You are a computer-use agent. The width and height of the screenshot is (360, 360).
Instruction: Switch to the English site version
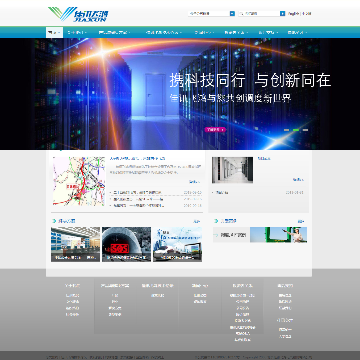[294, 14]
